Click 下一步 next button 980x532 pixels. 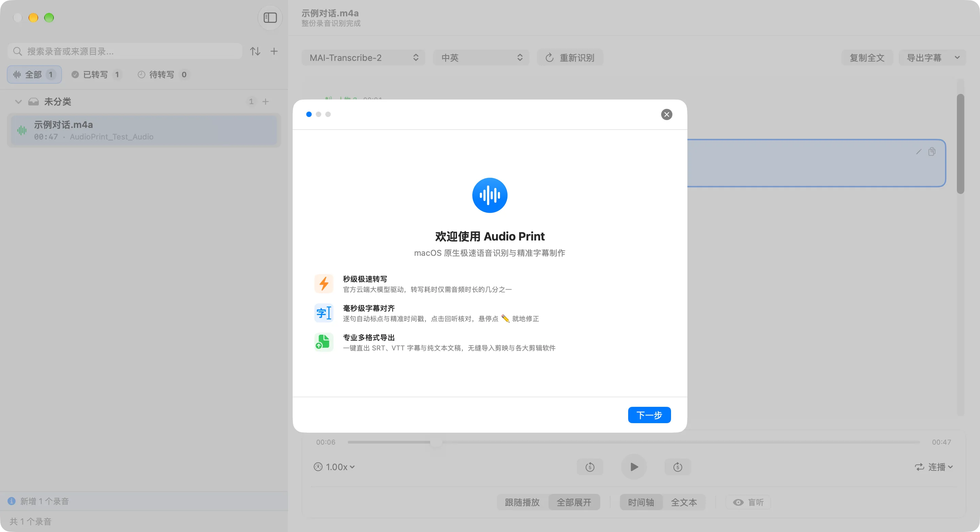649,415
